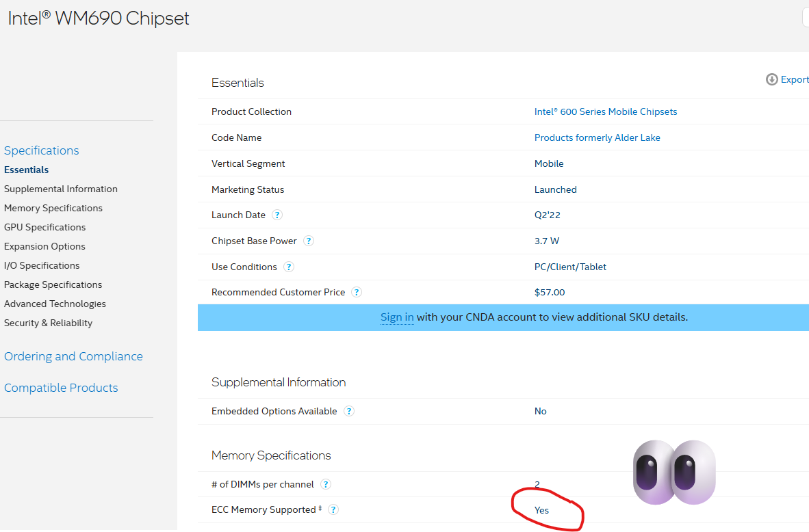Viewport: 809px width, 532px height.
Task: Open Chipset Base Power help icon
Action: [309, 241]
